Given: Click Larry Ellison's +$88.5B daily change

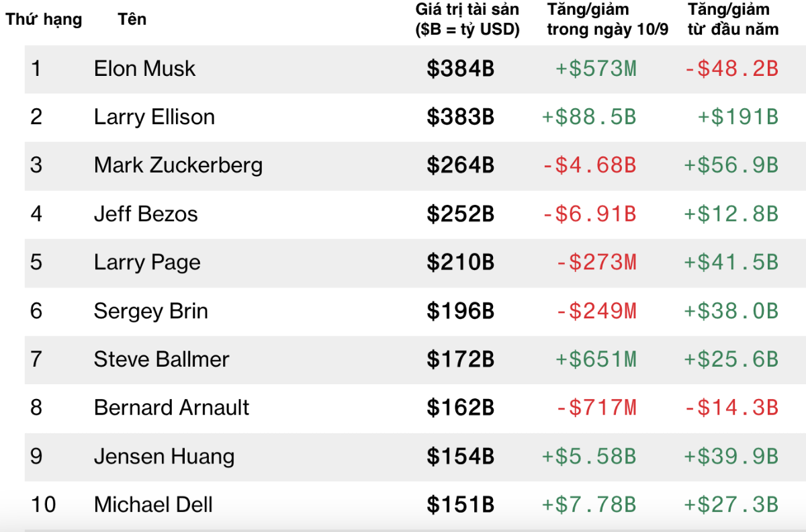Looking at the screenshot, I should click(x=589, y=117).
